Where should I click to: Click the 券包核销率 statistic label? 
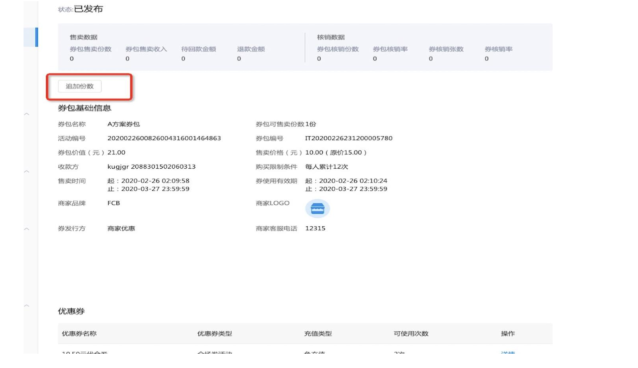tap(390, 49)
